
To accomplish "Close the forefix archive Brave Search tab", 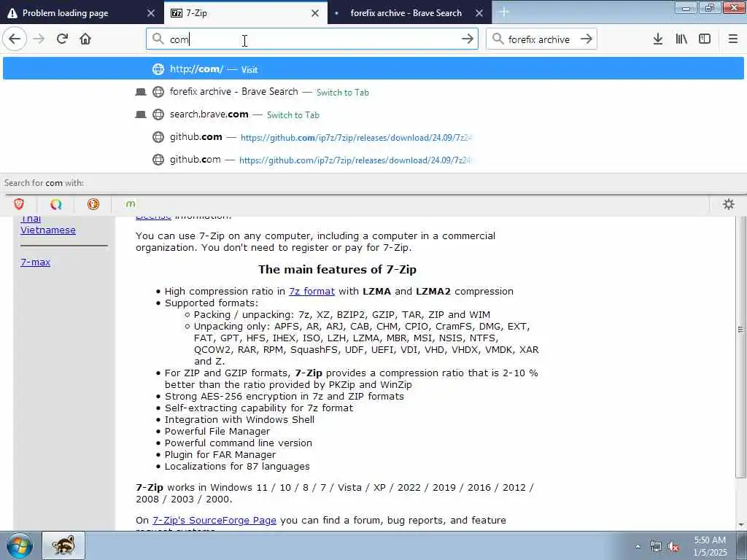I will [x=479, y=13].
